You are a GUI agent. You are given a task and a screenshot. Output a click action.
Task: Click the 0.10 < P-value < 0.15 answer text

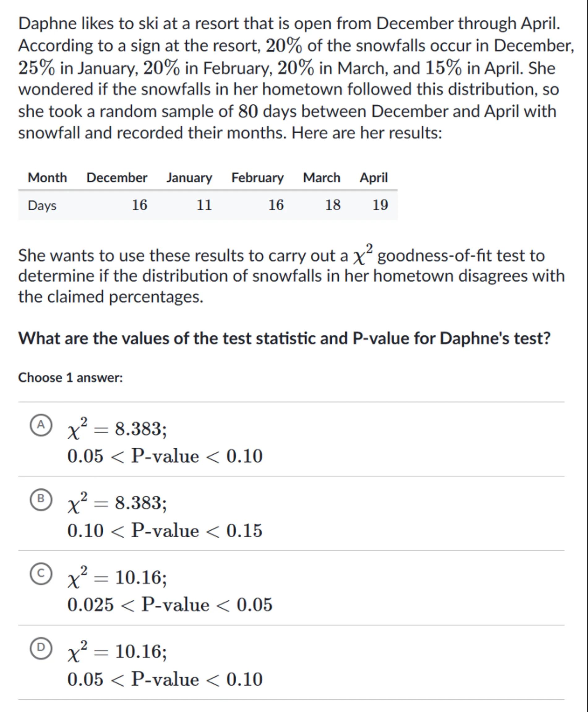[165, 531]
